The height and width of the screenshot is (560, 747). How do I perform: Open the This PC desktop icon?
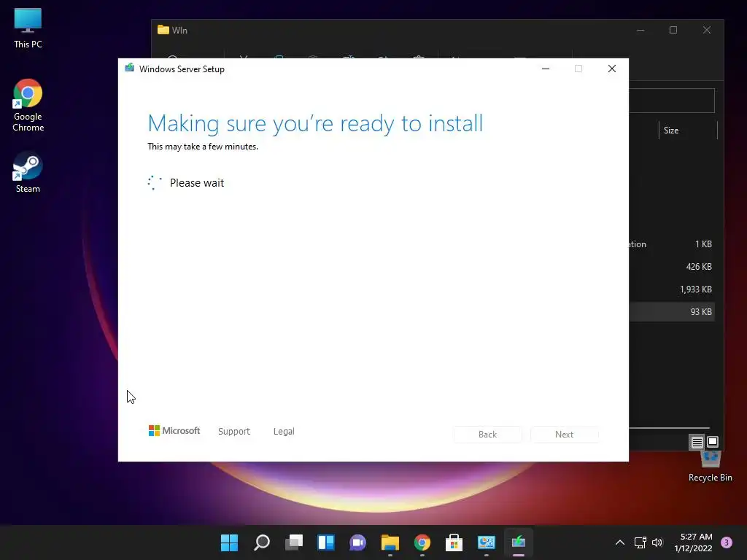tap(28, 28)
